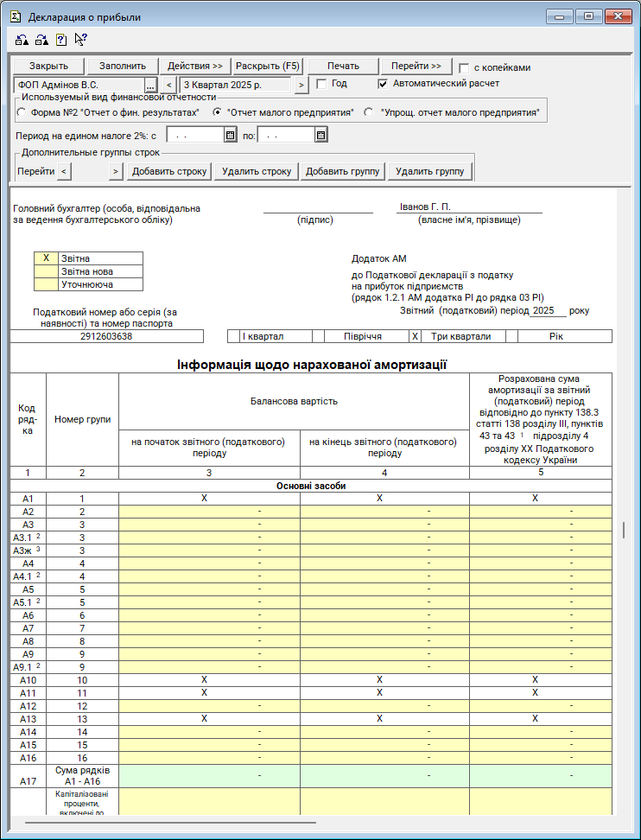Click the period start date input field
This screenshot has height=840, width=641.
194,135
